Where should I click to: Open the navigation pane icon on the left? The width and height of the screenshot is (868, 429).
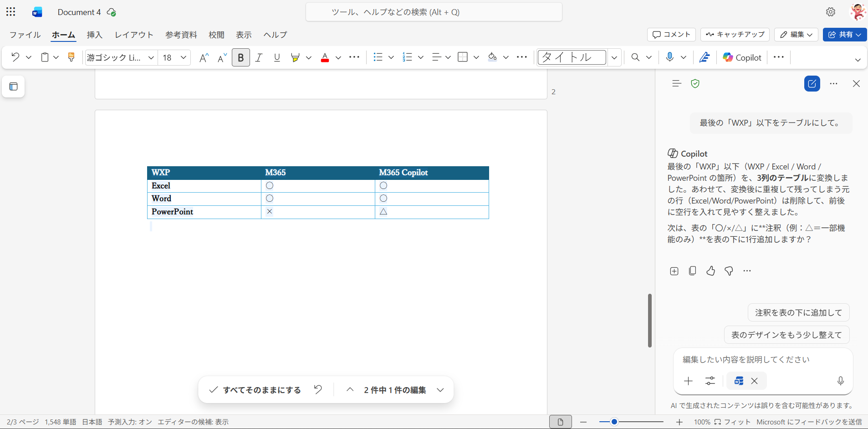tap(13, 87)
